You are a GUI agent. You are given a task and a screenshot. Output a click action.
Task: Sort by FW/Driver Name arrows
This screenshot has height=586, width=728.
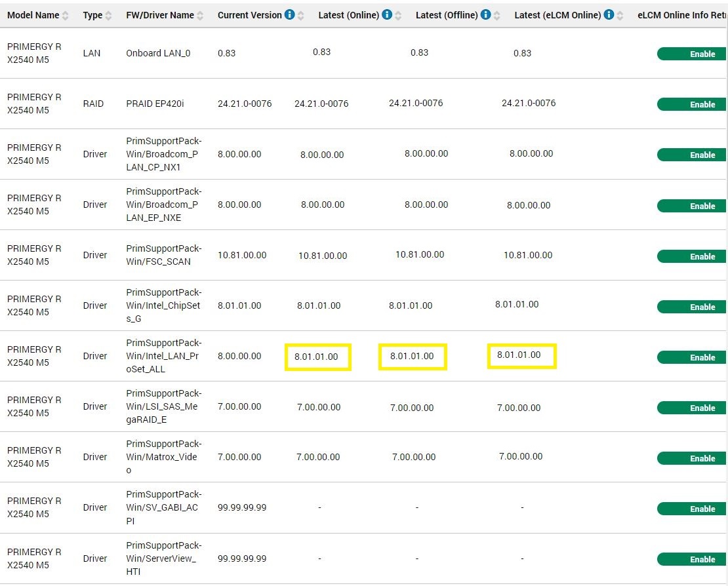200,15
